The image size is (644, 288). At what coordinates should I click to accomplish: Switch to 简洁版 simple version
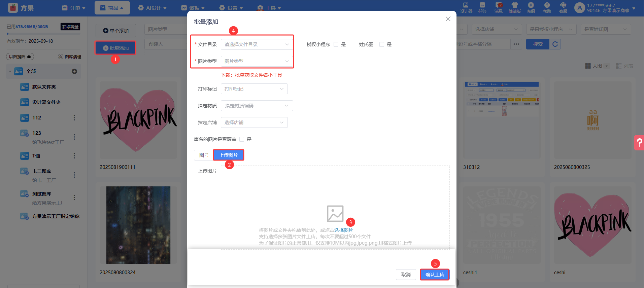point(515,7)
